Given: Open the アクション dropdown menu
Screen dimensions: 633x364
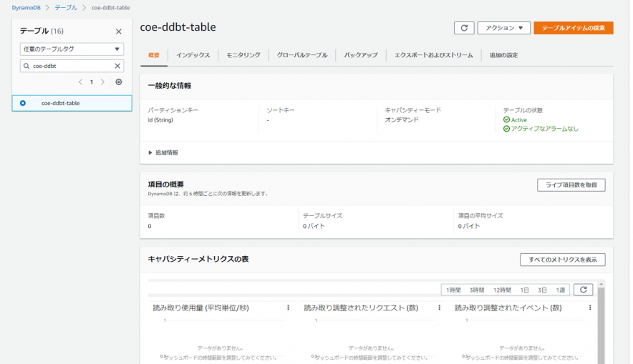Looking at the screenshot, I should [x=503, y=28].
